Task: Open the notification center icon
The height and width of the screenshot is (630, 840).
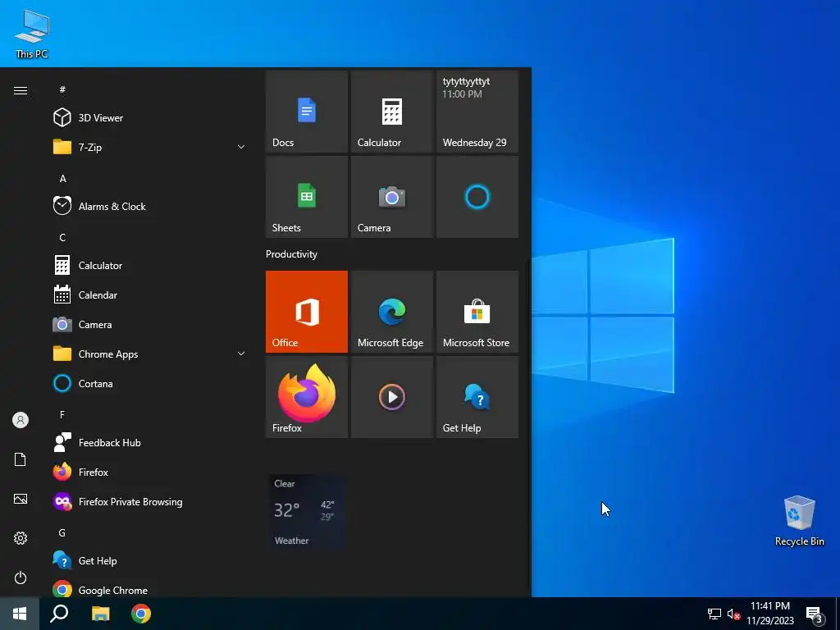Action: (815, 614)
